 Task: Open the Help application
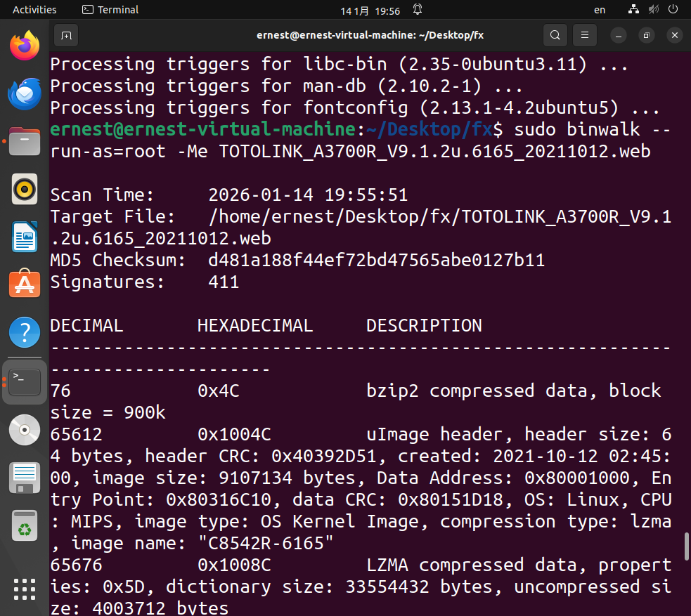pyautogui.click(x=25, y=332)
